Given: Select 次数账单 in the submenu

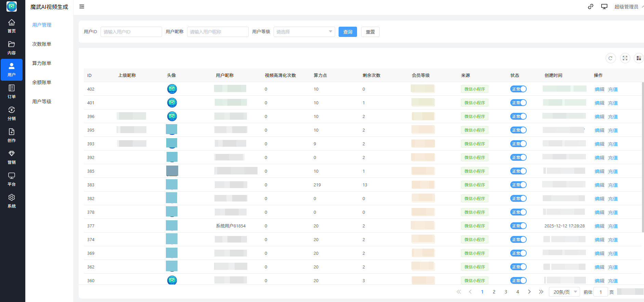Looking at the screenshot, I should click(x=42, y=44).
